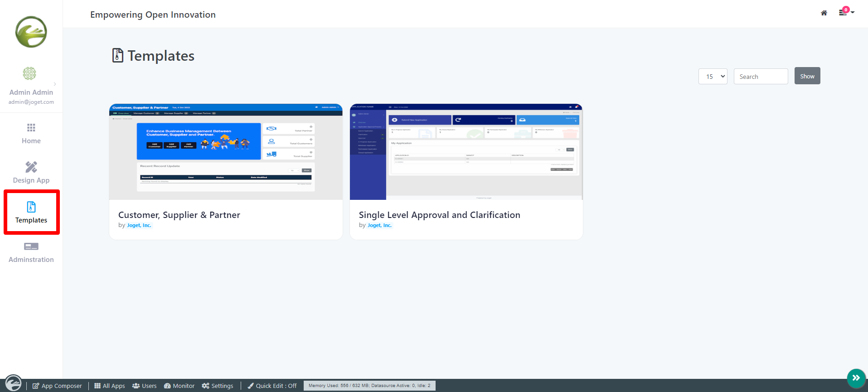
Task: Open Monitor in admin bar
Action: pyautogui.click(x=179, y=386)
